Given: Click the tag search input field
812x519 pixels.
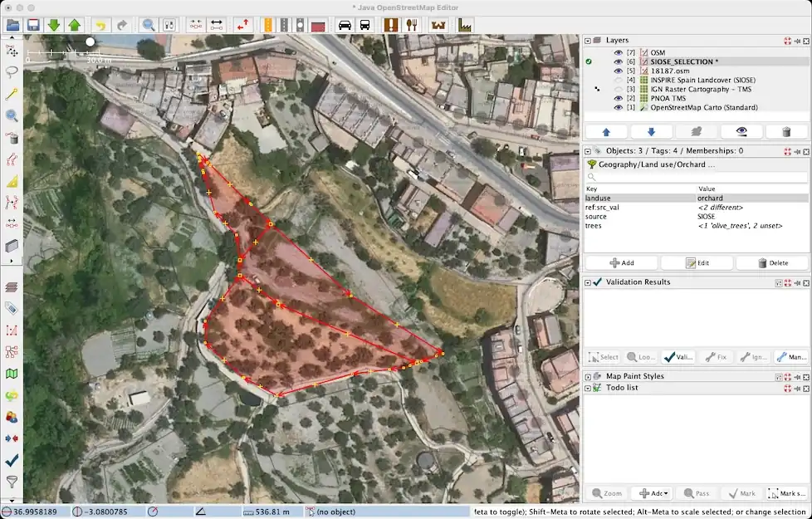Looking at the screenshot, I should [x=696, y=178].
